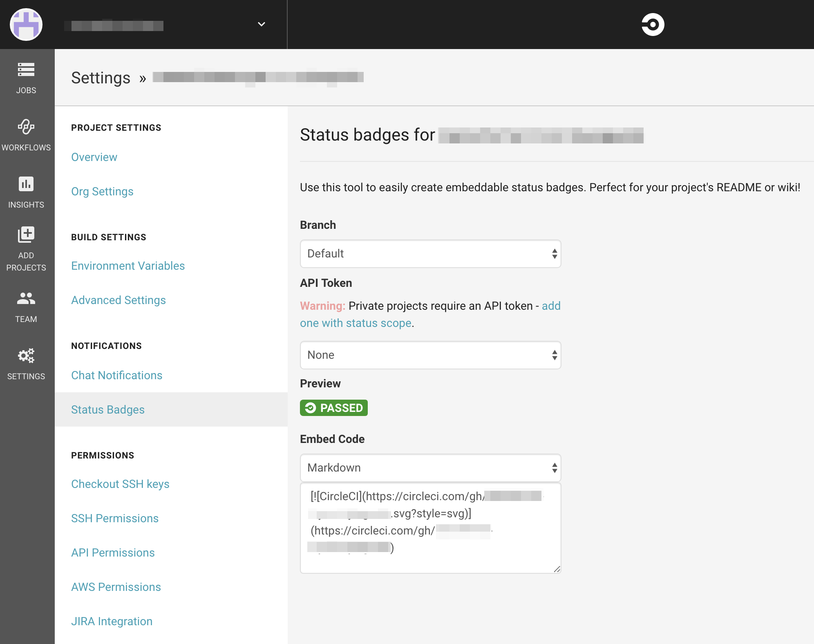Expand the organization switcher chevron
The width and height of the screenshot is (814, 644).
point(262,25)
